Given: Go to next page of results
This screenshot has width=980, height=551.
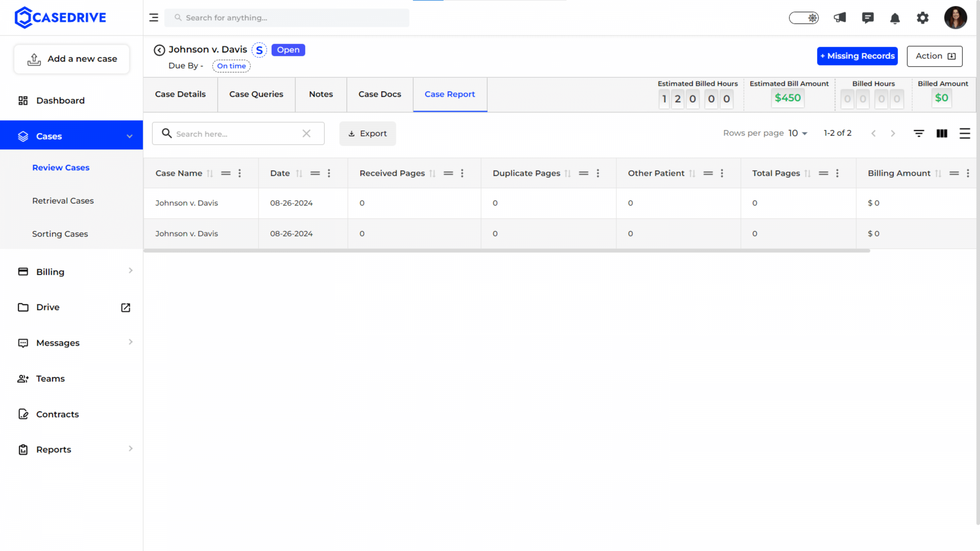Looking at the screenshot, I should point(893,133).
